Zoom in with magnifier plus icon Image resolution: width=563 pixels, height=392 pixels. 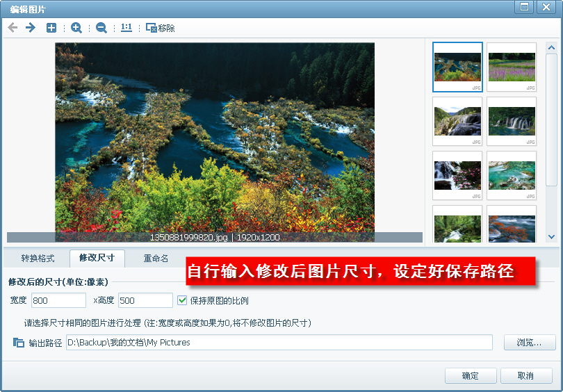point(76,28)
